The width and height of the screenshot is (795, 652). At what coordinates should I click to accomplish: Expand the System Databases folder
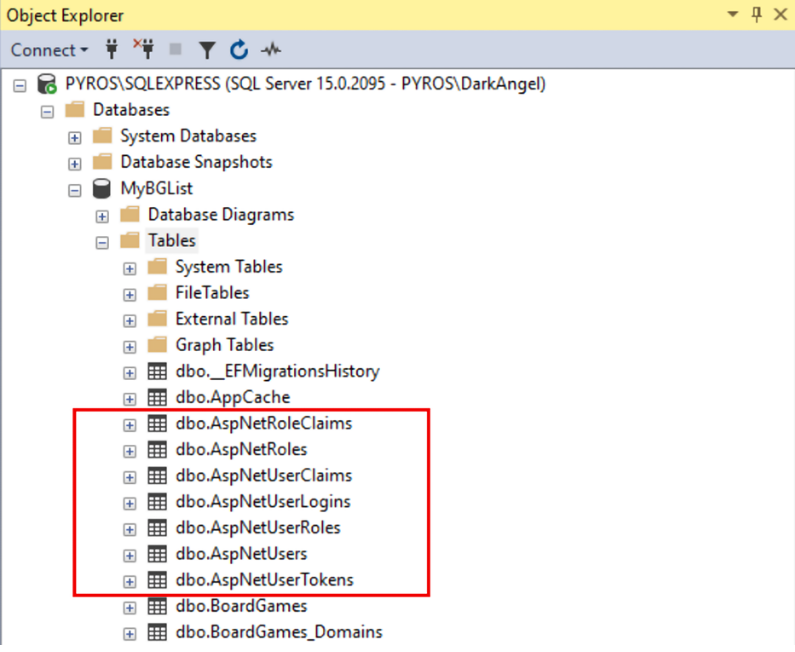[74, 137]
